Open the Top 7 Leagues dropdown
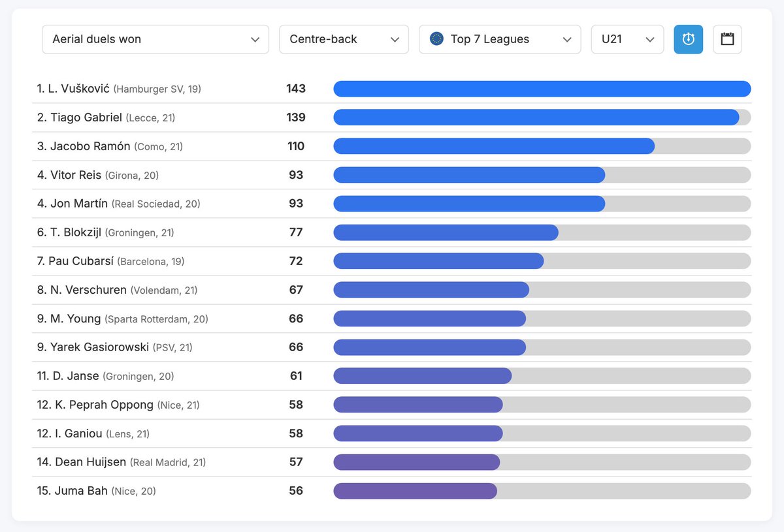784x532 pixels. [500, 39]
